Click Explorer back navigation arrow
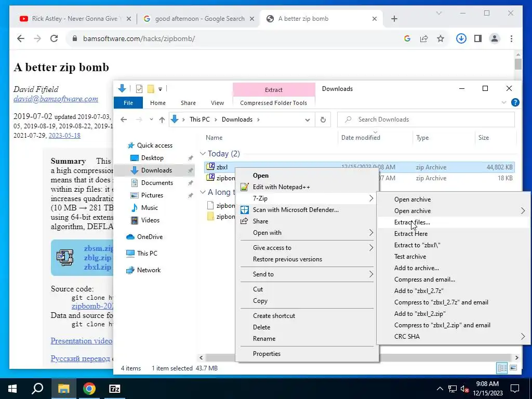Screen dimensions: 532x399 [124, 119]
